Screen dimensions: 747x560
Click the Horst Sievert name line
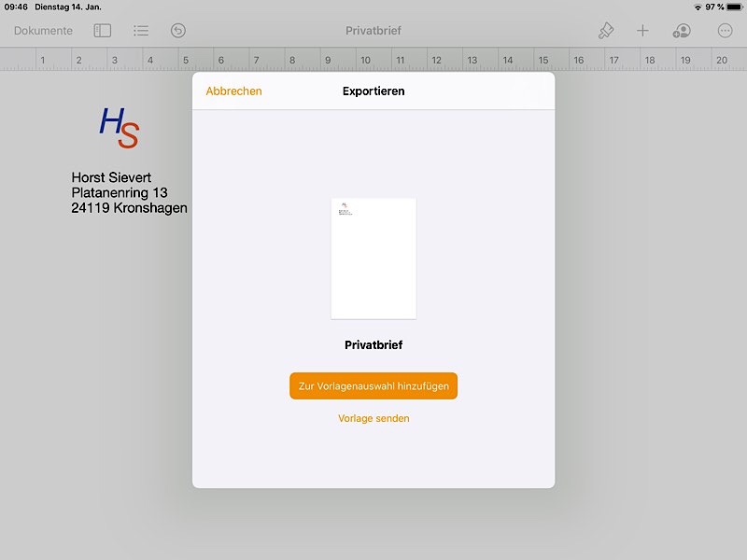[111, 177]
